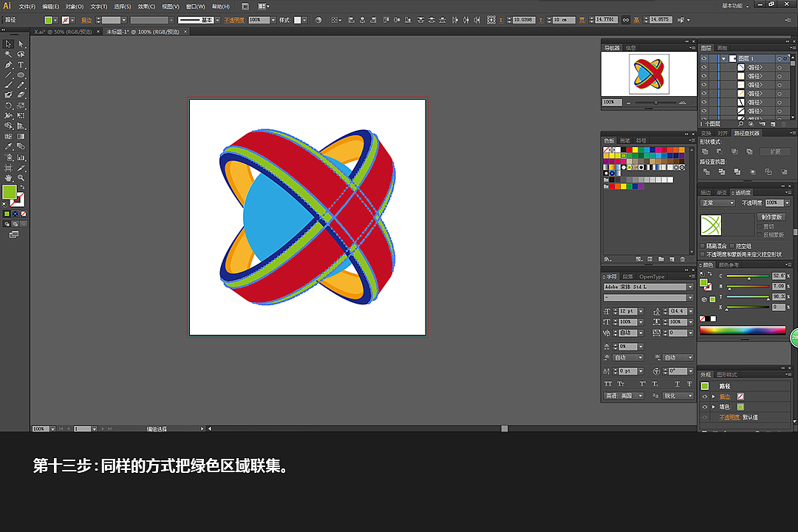Expand the 填色 row in Appearance panel
Viewport: 798px width, 532px height.
coord(714,407)
